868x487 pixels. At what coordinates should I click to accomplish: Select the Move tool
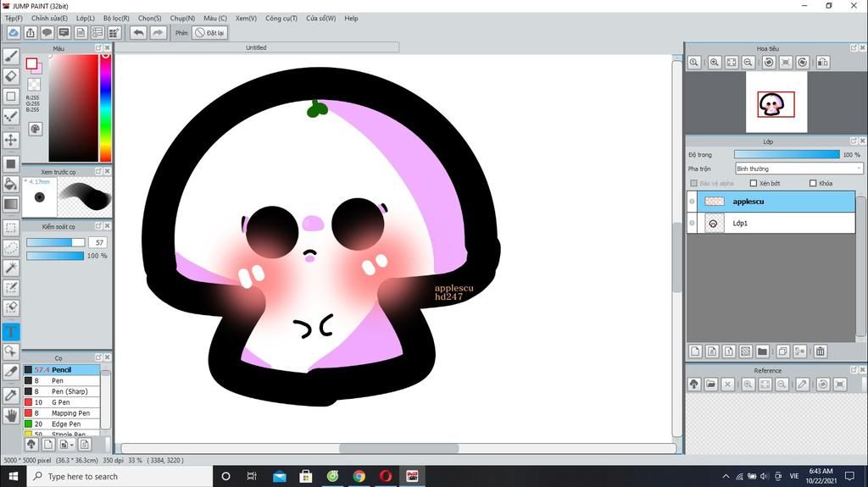(10, 140)
